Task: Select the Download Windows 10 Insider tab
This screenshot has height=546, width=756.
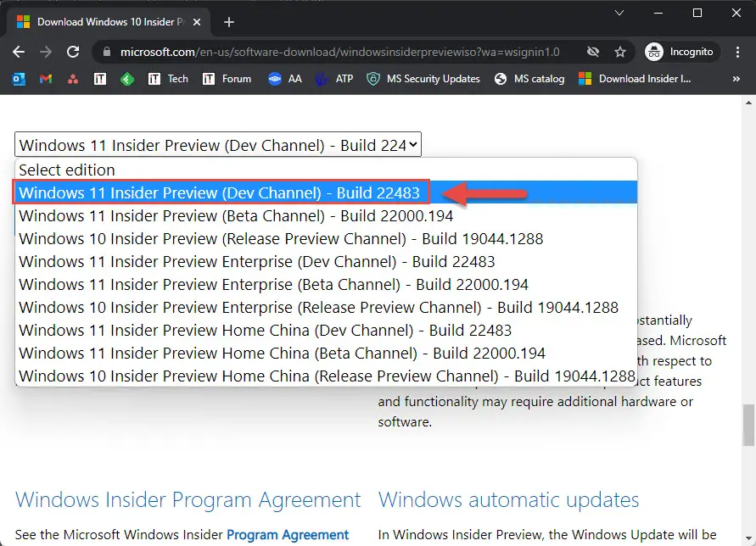Action: point(108,22)
